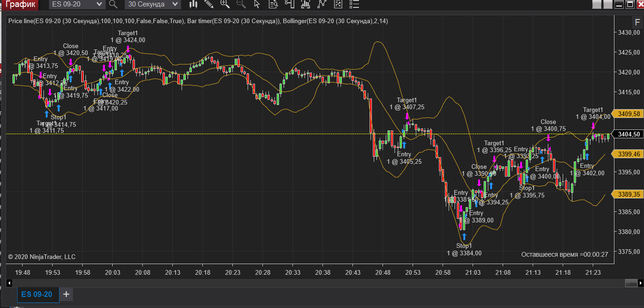Open the bar type candlestick icon
Viewport: 644px width, 308px height.
pyautogui.click(x=194, y=4)
